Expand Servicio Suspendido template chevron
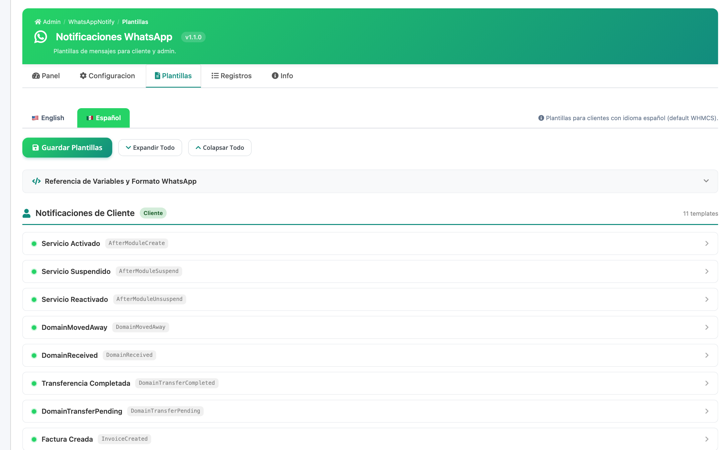720x450 pixels. click(x=707, y=271)
